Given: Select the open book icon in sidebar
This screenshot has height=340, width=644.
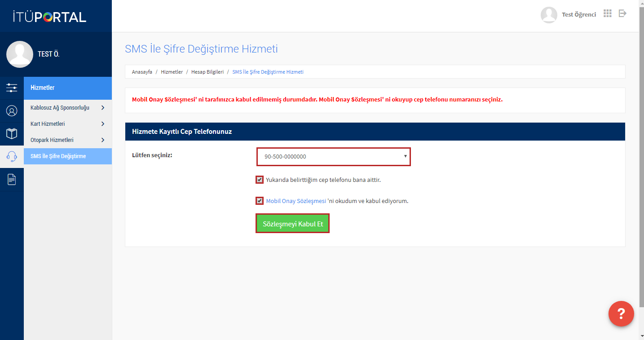Looking at the screenshot, I should pos(12,133).
